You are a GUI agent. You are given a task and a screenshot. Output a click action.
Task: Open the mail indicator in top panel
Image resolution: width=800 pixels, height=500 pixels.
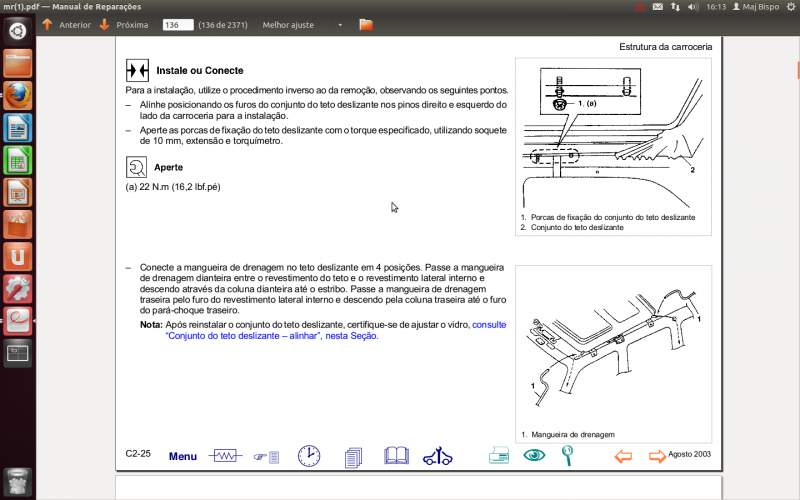coord(658,7)
